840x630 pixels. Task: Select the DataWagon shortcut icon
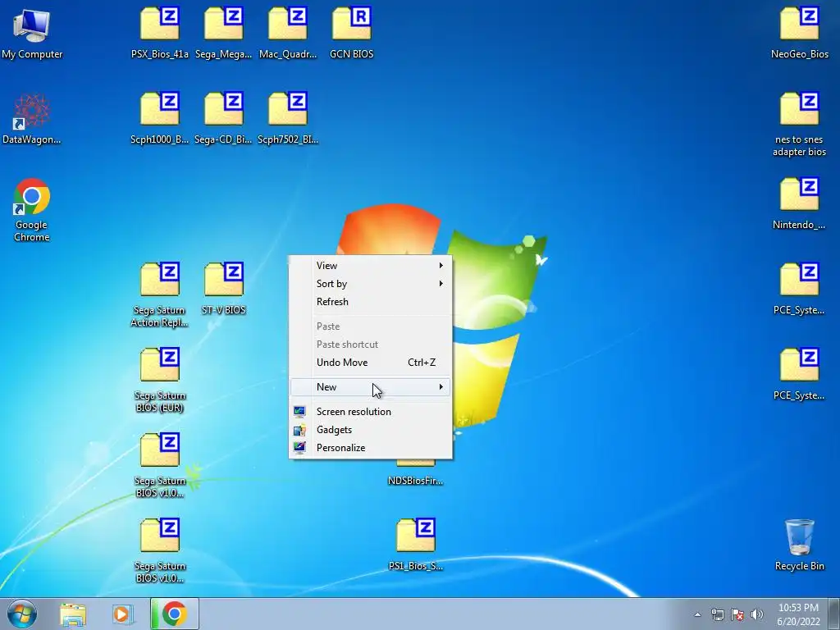[32, 118]
